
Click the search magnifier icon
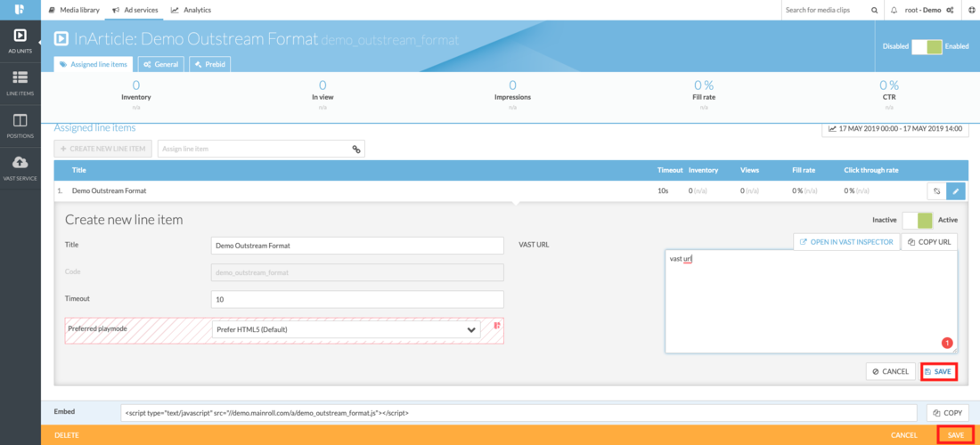point(874,10)
